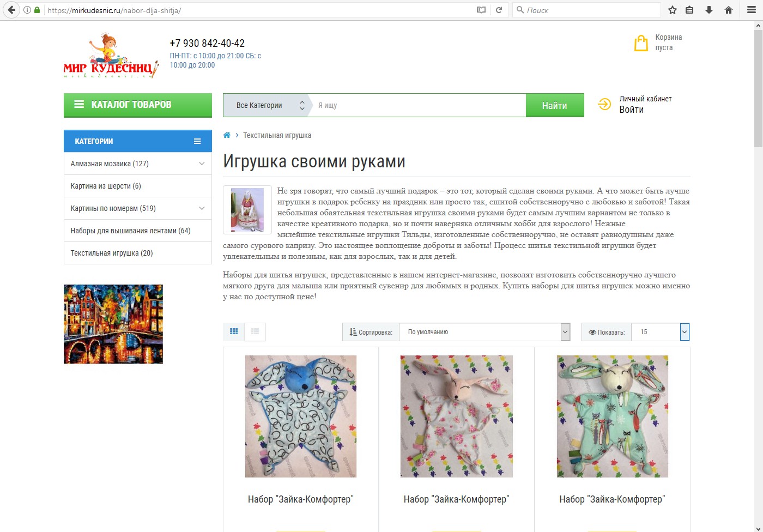The image size is (763, 532).
Task: Bookmark this page with the star icon
Action: point(673,10)
